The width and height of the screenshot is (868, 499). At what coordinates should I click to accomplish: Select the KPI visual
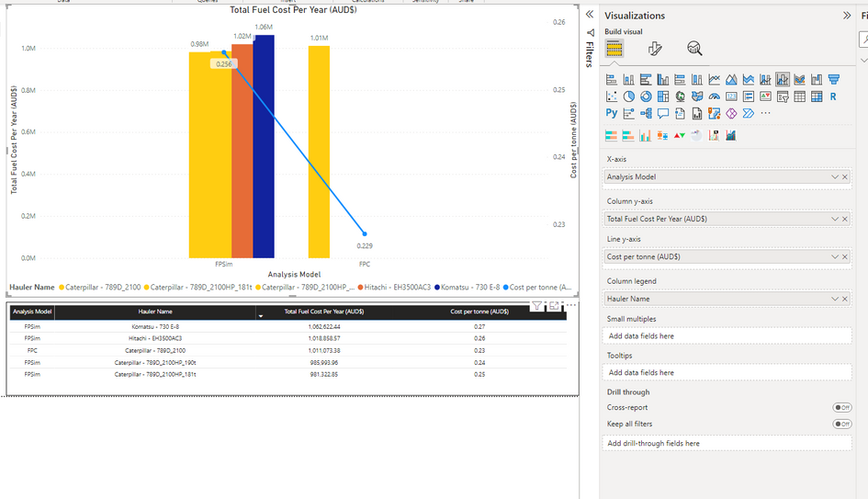766,96
